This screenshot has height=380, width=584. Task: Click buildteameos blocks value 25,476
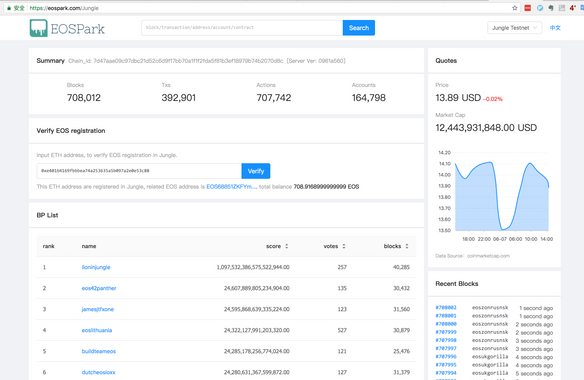point(402,351)
